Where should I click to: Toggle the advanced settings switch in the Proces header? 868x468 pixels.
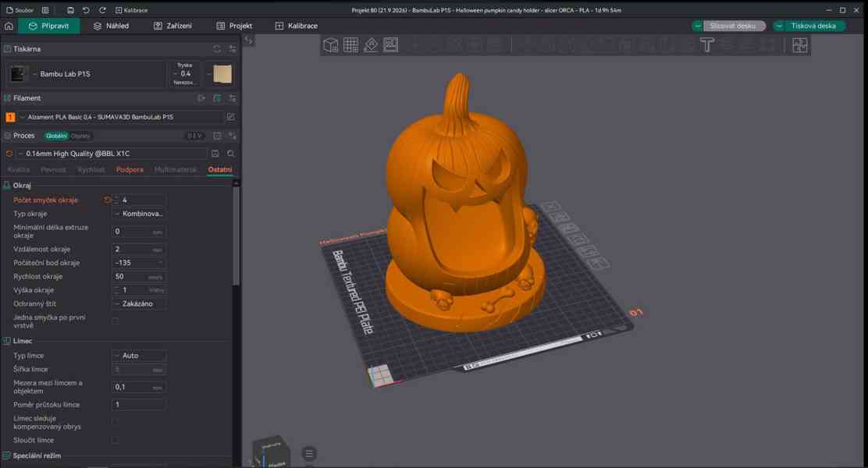194,136
